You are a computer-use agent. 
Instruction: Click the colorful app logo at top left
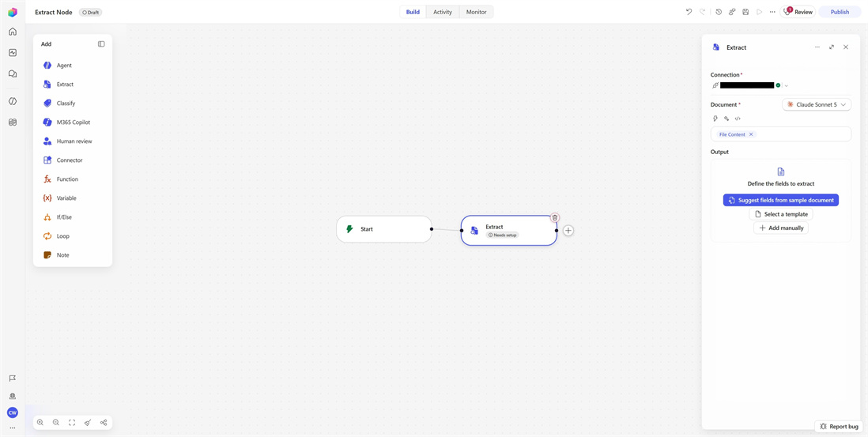tap(12, 12)
